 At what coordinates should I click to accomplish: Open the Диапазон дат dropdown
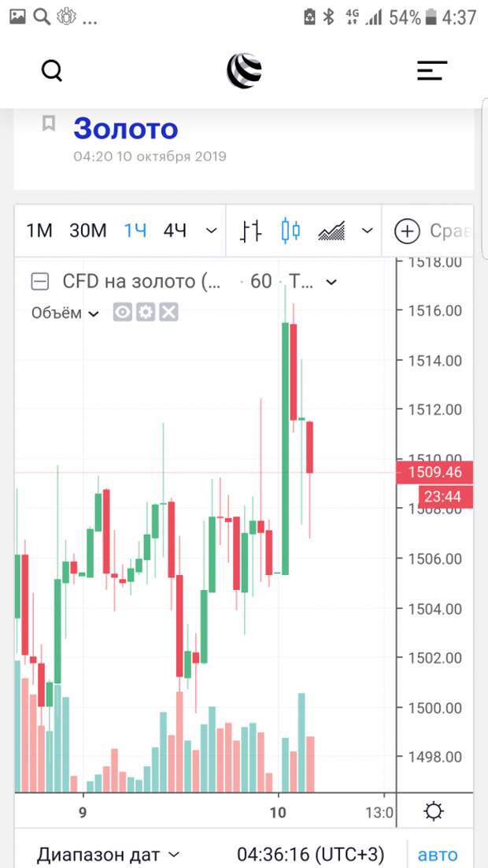[109, 855]
